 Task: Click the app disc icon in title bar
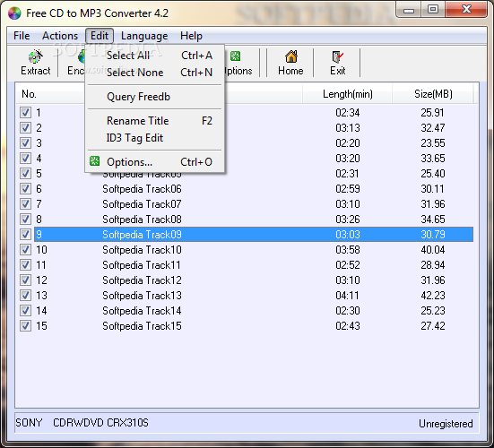pos(14,13)
